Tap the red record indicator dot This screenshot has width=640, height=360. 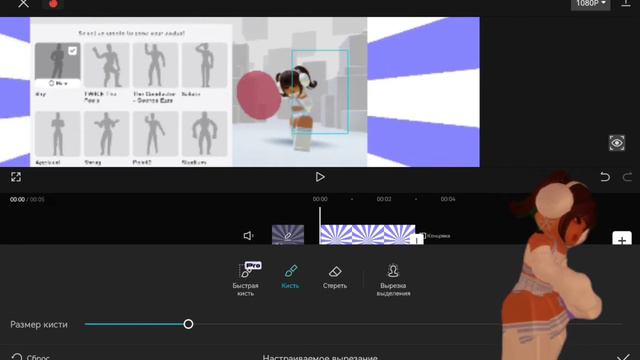(53, 4)
